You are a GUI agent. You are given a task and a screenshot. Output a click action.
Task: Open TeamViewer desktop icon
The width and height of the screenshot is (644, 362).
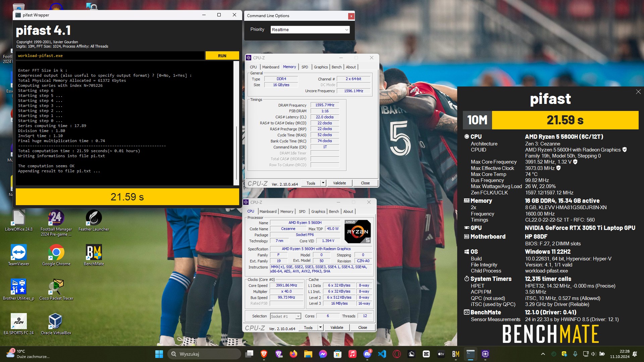point(18,255)
